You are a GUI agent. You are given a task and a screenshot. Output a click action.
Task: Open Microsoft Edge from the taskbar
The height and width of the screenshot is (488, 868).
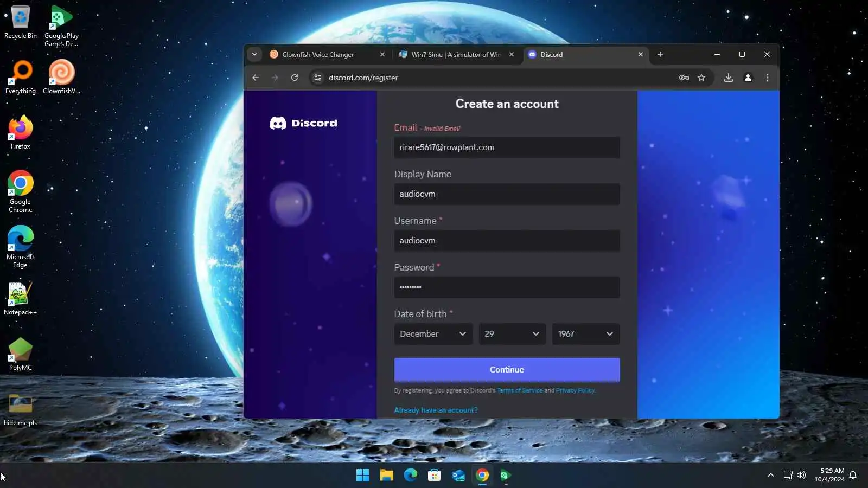[410, 476]
